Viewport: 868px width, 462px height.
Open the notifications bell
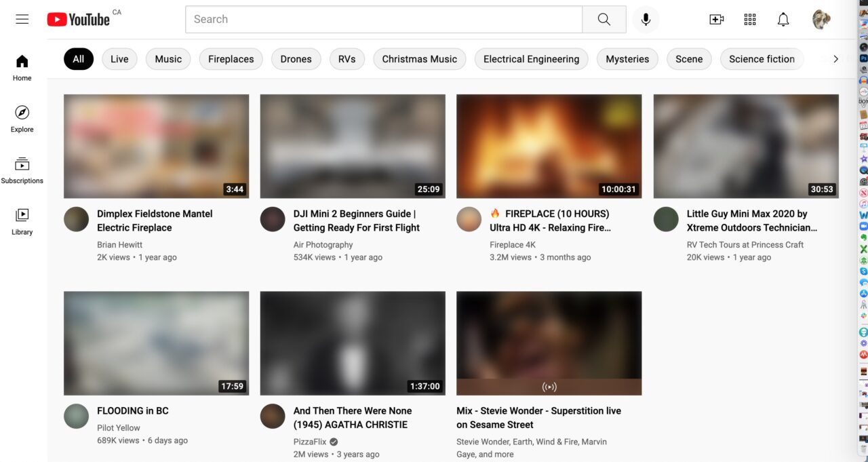pos(783,19)
